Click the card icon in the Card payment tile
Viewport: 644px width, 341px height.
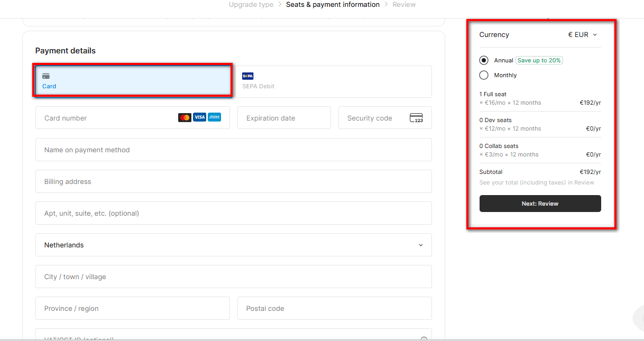(x=45, y=77)
